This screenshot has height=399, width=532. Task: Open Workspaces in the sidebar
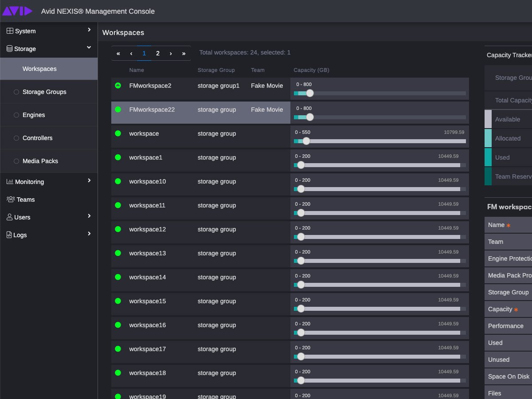pyautogui.click(x=49, y=69)
